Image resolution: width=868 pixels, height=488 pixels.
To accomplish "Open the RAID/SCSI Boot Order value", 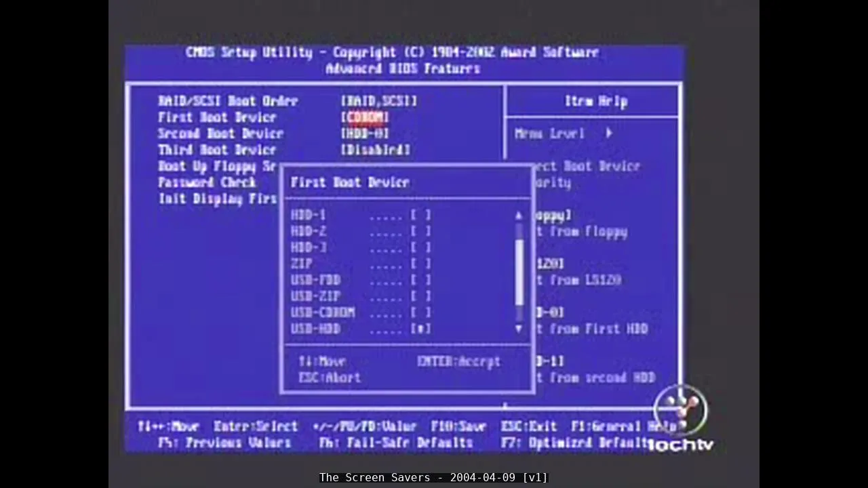I will [379, 101].
